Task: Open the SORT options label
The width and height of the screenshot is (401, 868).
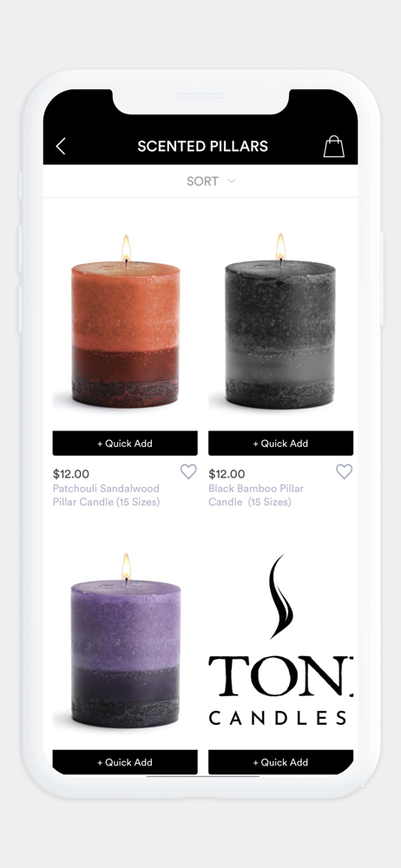Action: click(x=202, y=181)
